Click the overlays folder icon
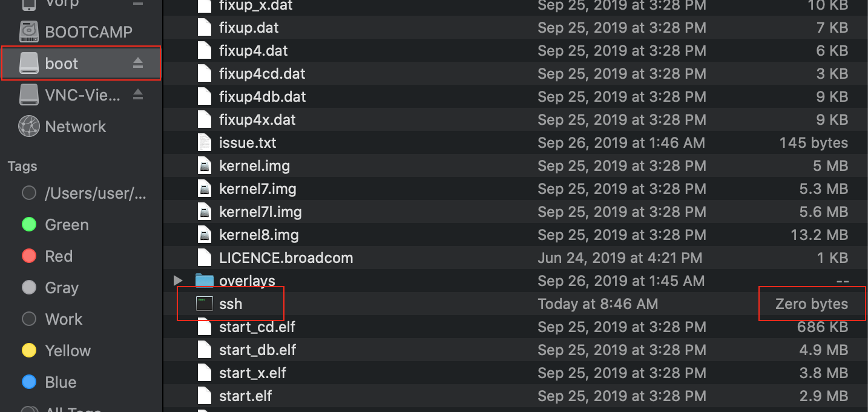 pos(205,281)
